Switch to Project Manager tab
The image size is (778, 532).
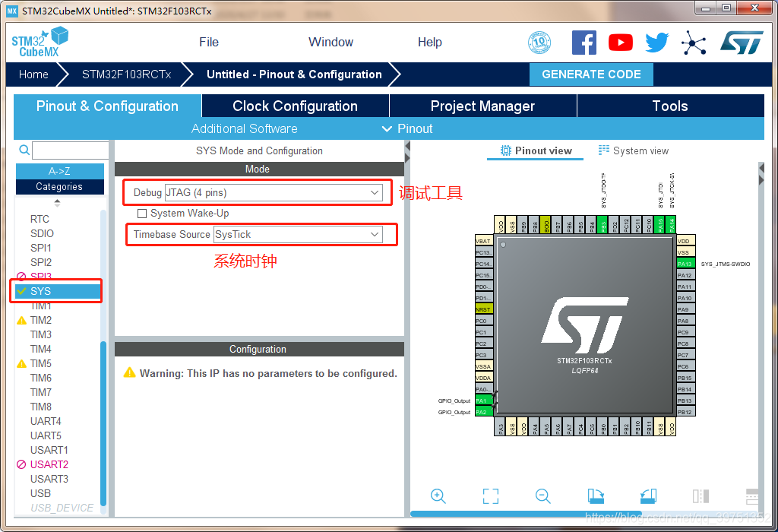coord(482,106)
